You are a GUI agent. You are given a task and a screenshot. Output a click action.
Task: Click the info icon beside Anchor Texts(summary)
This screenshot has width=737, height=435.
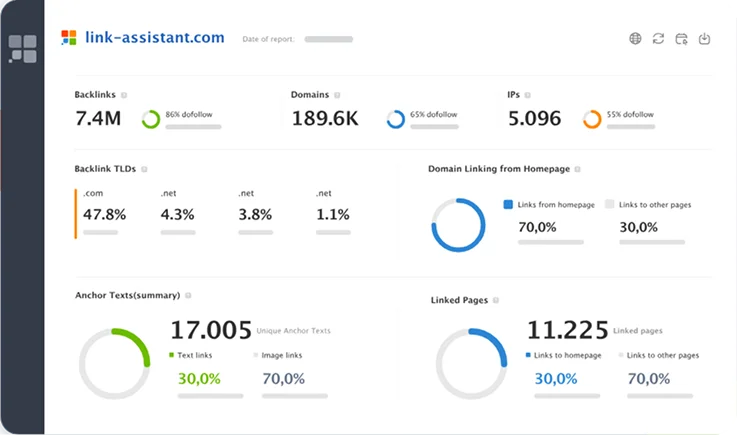pos(188,296)
